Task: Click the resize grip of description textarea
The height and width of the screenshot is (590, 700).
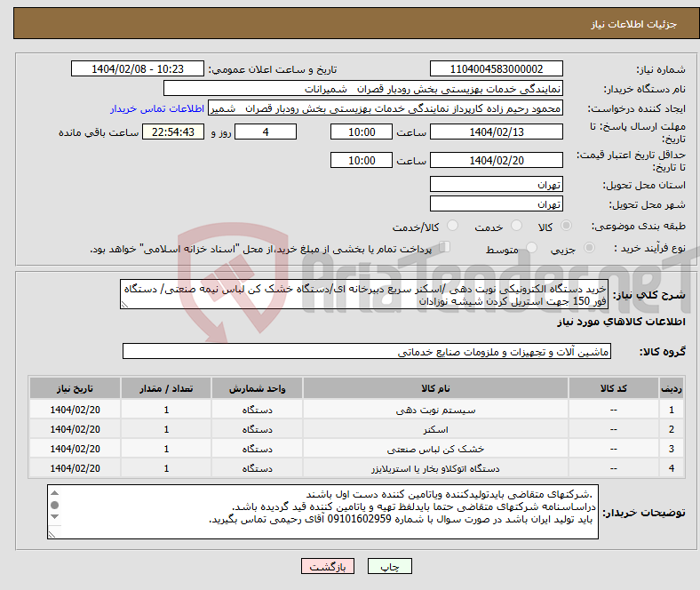Action: coord(124,305)
